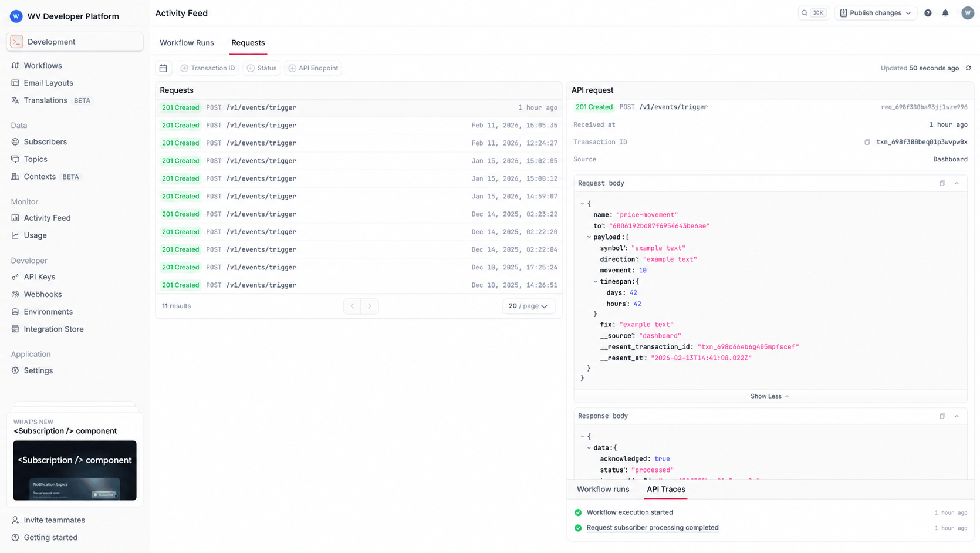The height and width of the screenshot is (553, 980).
Task: Open notifications bell
Action: point(945,13)
